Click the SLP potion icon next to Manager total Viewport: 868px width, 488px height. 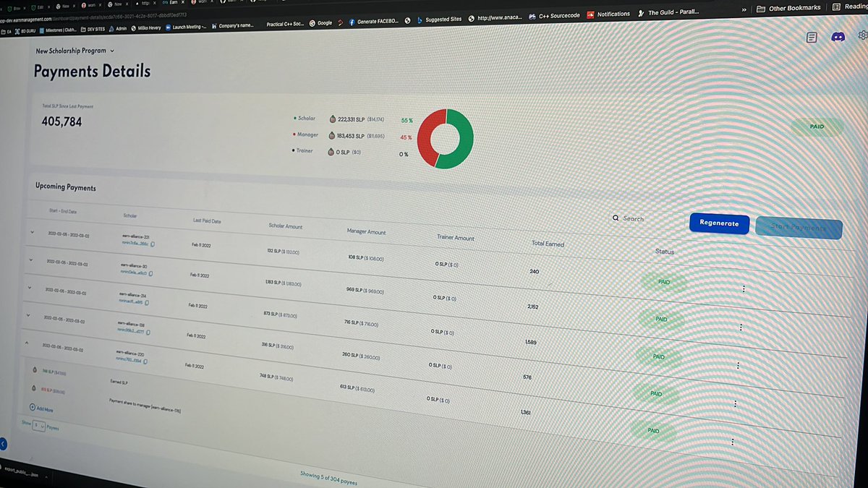(x=332, y=134)
